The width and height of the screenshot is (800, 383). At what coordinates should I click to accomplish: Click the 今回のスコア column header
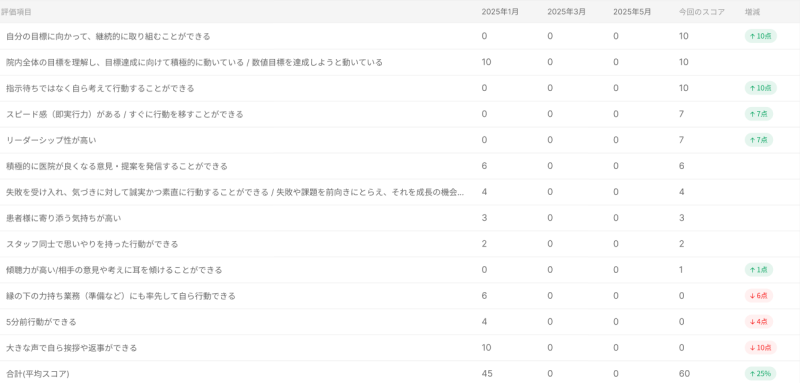[x=702, y=12]
